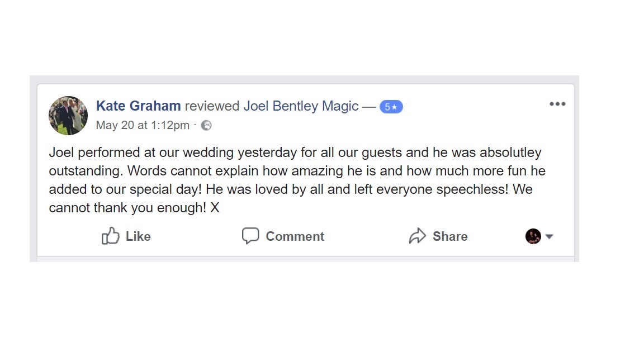The height and width of the screenshot is (362, 644).
Task: Click the word "speechless!" in the review
Action: point(473,189)
